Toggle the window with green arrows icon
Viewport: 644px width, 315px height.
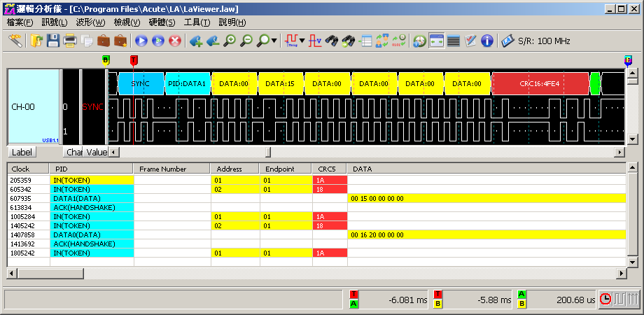[x=437, y=41]
